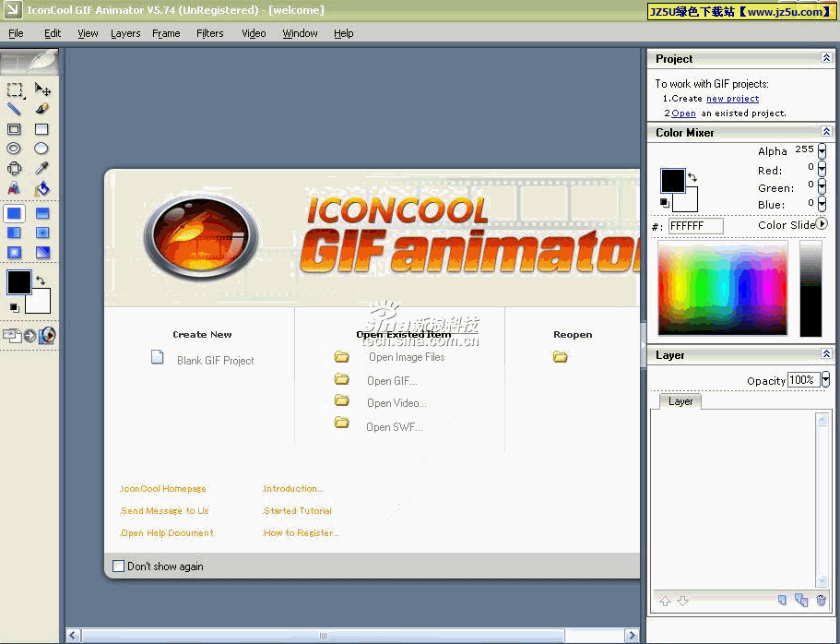Click the preview player icon in toolbox
Viewport: 840px width, 644px height.
(x=47, y=336)
